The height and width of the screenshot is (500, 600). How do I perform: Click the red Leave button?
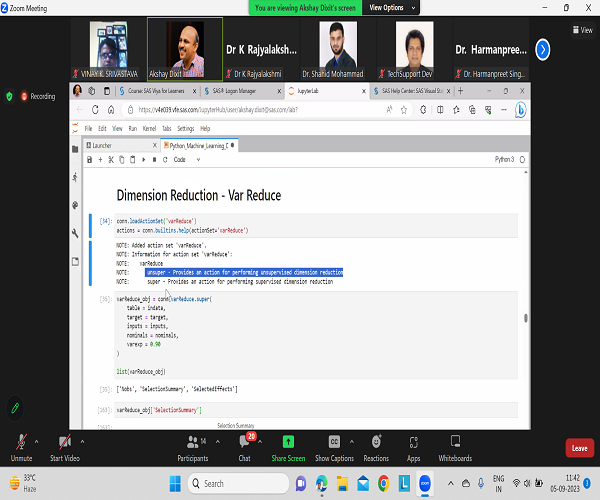point(579,448)
